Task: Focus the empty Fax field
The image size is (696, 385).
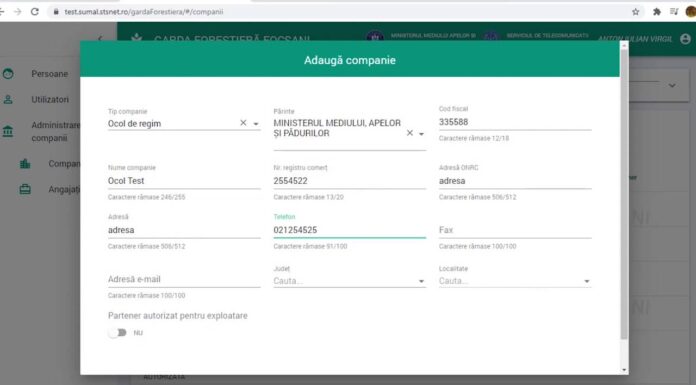Action: (x=515, y=230)
